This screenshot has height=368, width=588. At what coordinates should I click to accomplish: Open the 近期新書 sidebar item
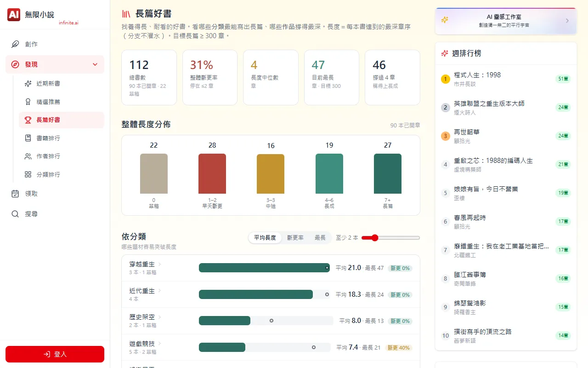62,84
